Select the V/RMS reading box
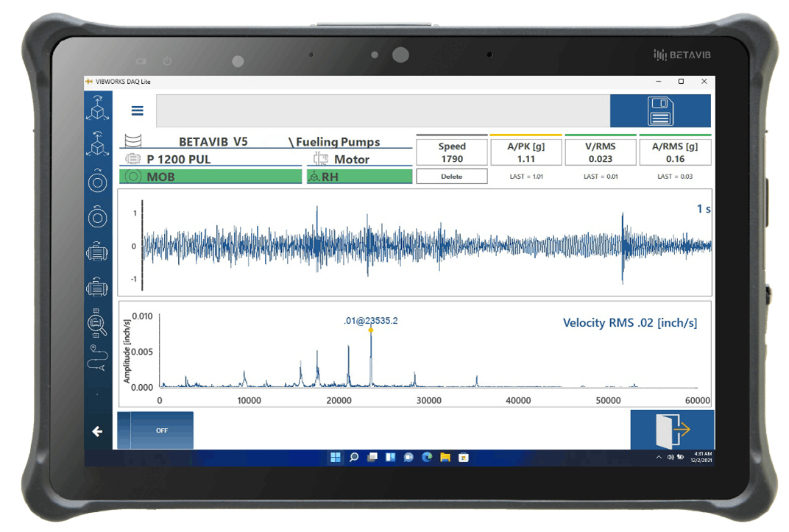The width and height of the screenshot is (789, 532). point(600,152)
